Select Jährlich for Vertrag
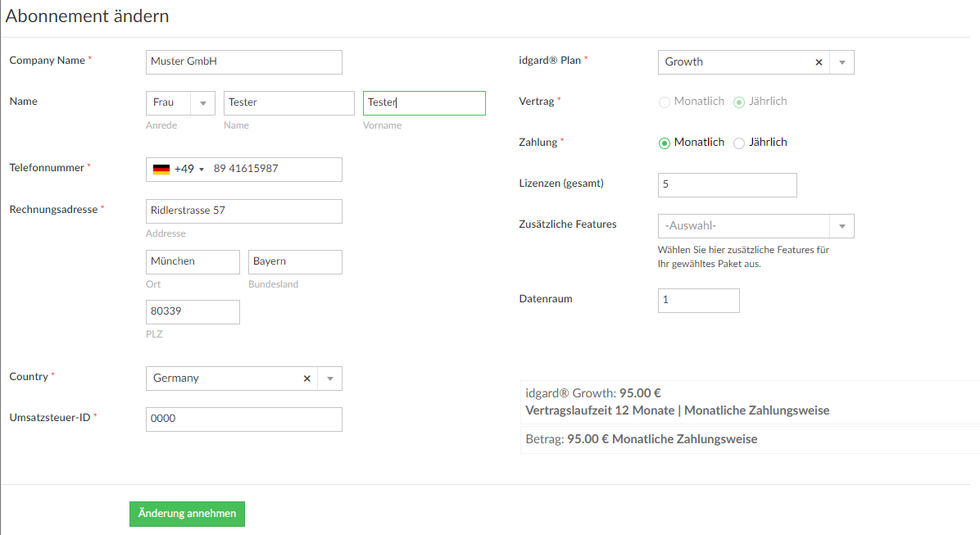Screen dimensions: 980x535 point(739,102)
